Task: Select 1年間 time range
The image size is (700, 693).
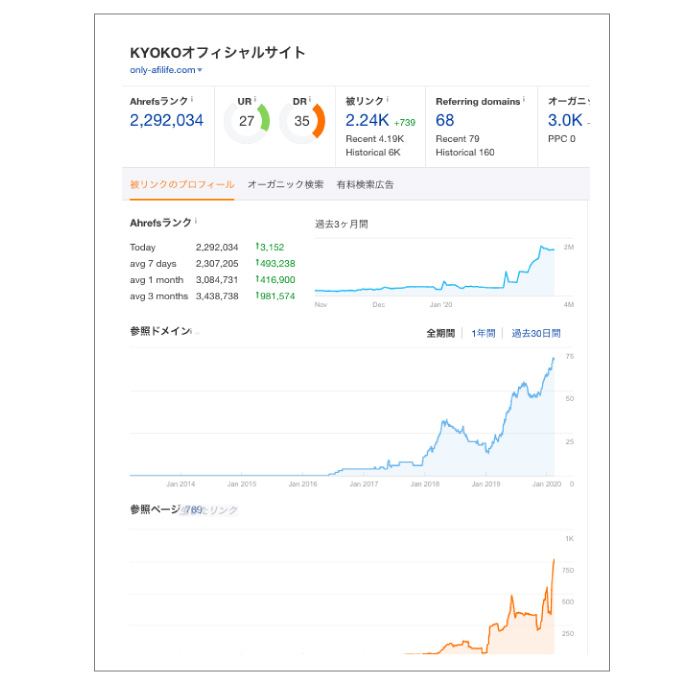Action: click(483, 333)
